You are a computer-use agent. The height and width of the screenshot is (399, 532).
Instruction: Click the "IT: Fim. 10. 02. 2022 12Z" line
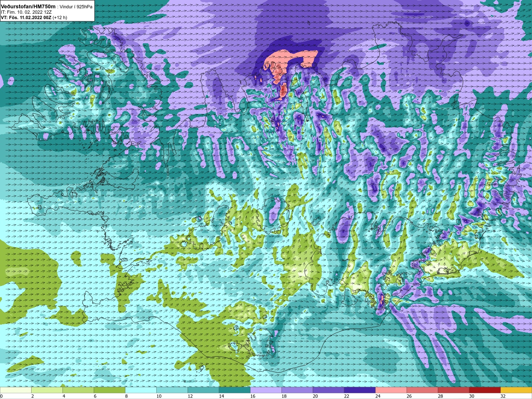pyautogui.click(x=26, y=12)
